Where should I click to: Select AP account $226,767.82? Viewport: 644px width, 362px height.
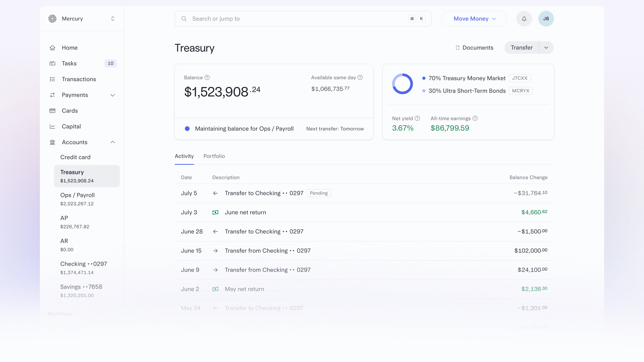tap(75, 222)
